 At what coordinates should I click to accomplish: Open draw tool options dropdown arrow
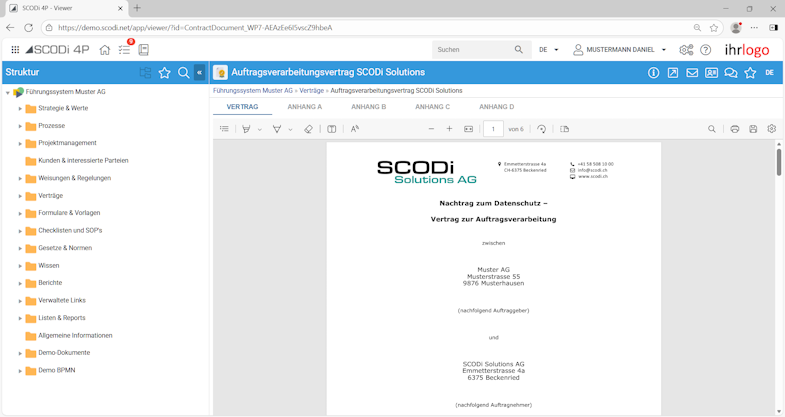coord(290,130)
